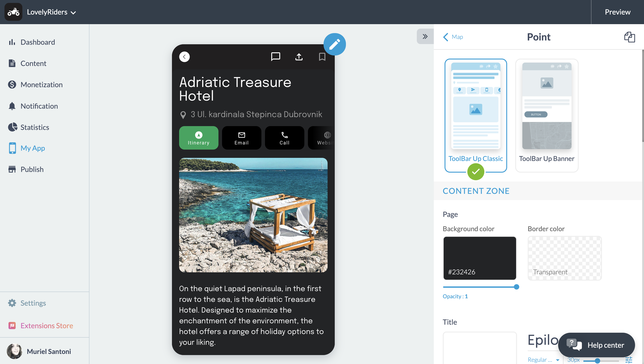Open the Monetization menu
Screen dimensions: 644x364
point(42,85)
